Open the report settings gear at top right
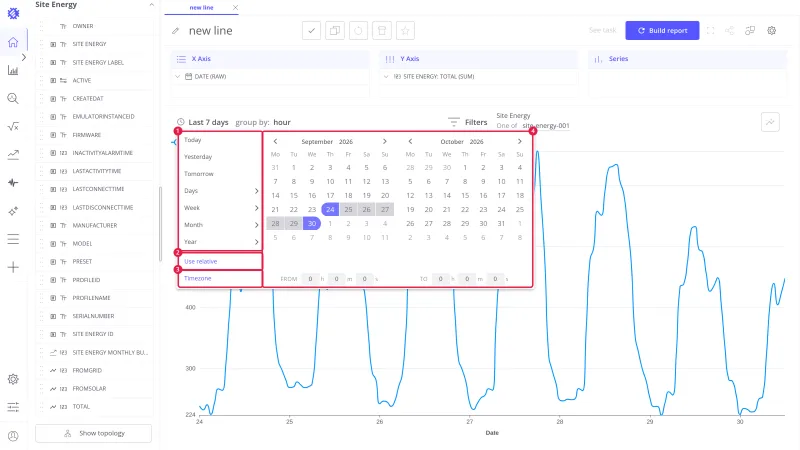This screenshot has height=450, width=800. tap(771, 31)
